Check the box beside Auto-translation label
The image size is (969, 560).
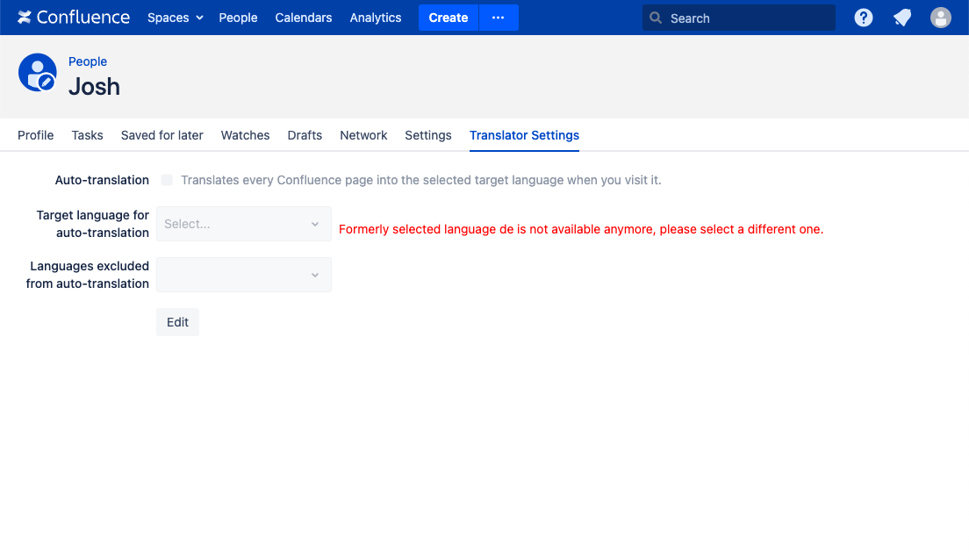coord(166,180)
